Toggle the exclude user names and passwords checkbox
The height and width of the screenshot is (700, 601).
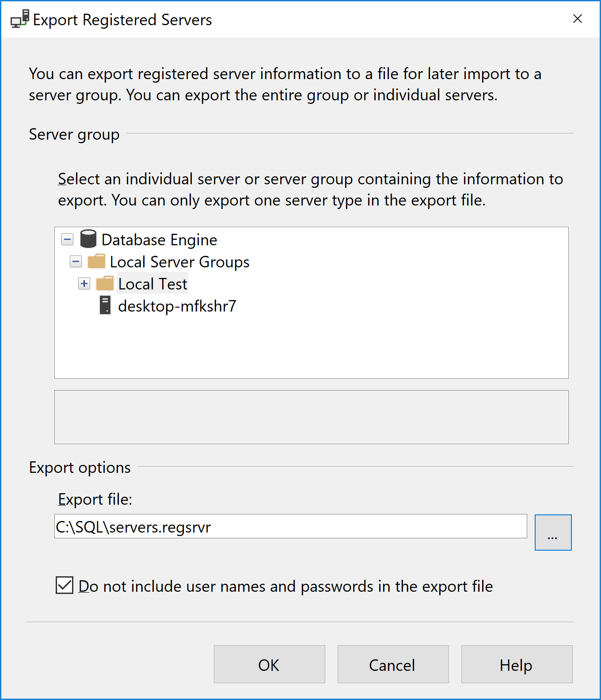point(65,585)
